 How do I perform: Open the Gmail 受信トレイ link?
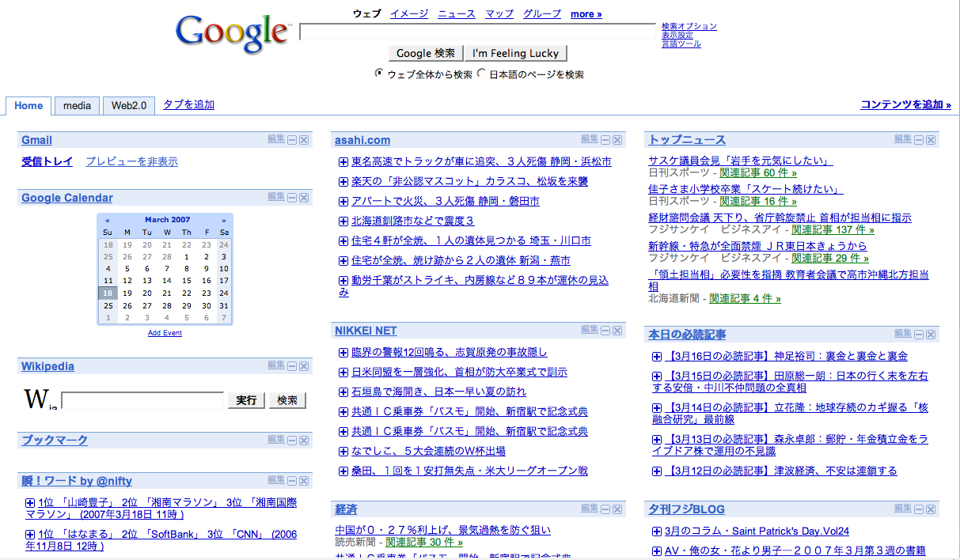pos(47,161)
